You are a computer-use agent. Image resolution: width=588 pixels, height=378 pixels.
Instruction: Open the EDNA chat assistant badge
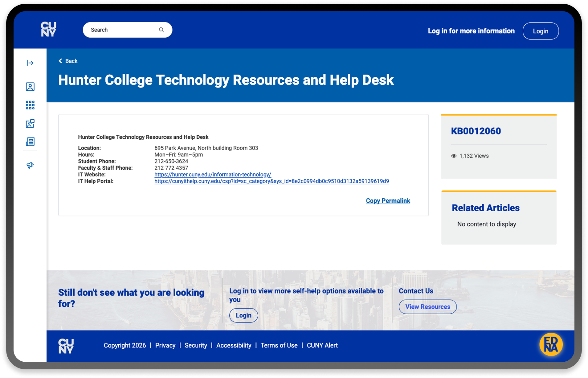click(551, 344)
